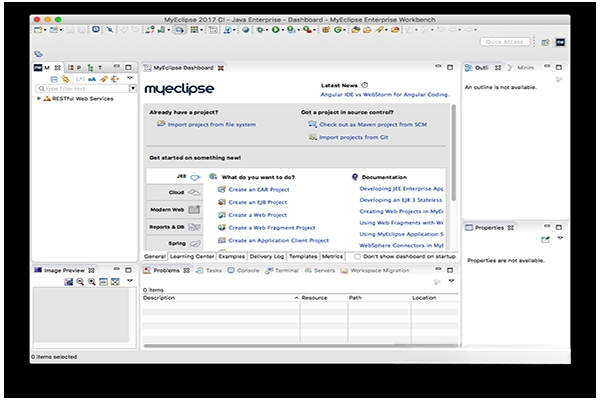Image resolution: width=600 pixels, height=400 pixels.
Task: Open the Image Preview view menu arrow
Action: pos(130,281)
